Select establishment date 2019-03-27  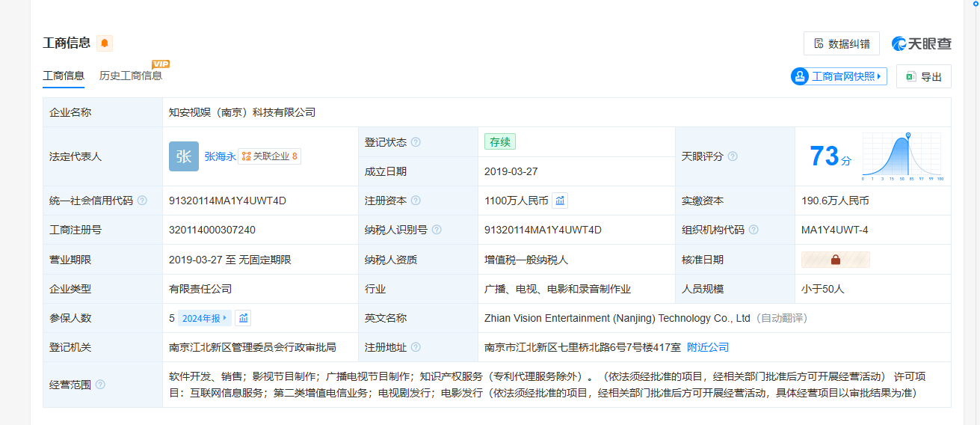pyautogui.click(x=511, y=171)
